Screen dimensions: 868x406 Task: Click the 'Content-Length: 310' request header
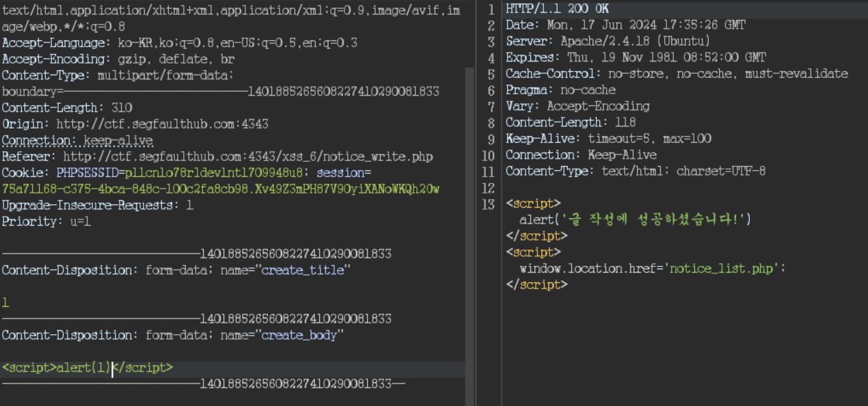[x=67, y=108]
